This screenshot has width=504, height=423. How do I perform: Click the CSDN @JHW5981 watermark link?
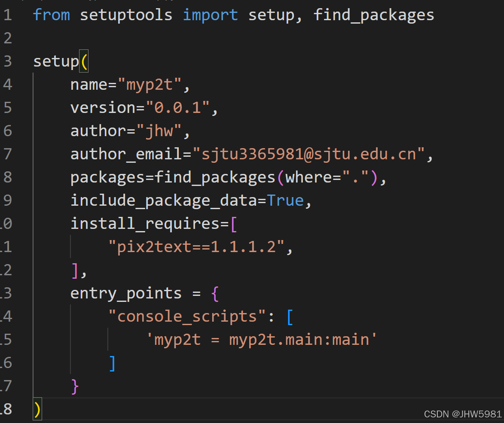click(463, 414)
